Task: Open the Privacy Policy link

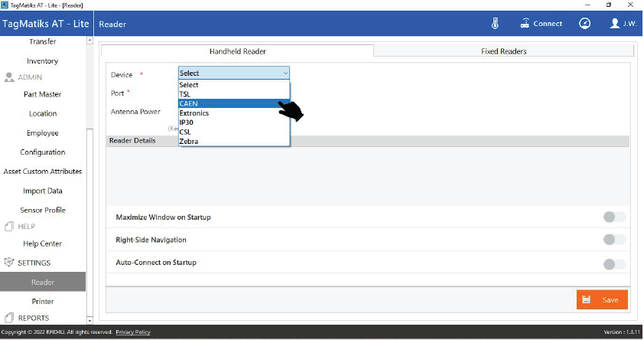Action: 133,332
